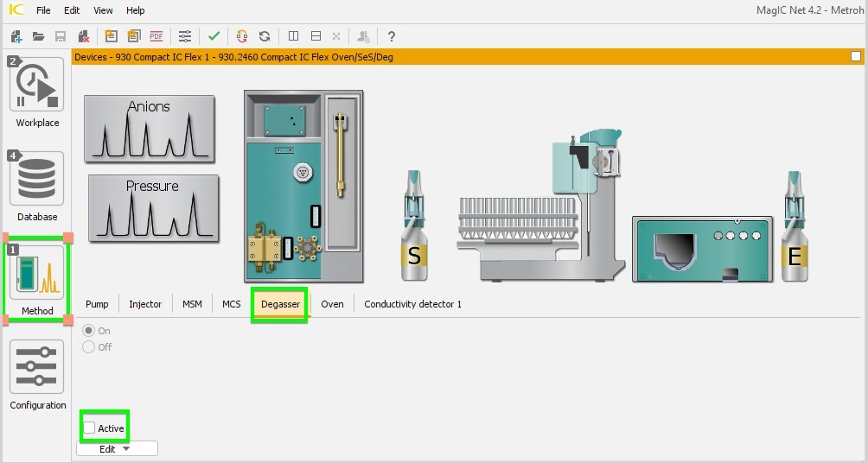Viewport: 868px width, 463px height.
Task: Click the new method toolbar icon
Action: pyautogui.click(x=16, y=36)
